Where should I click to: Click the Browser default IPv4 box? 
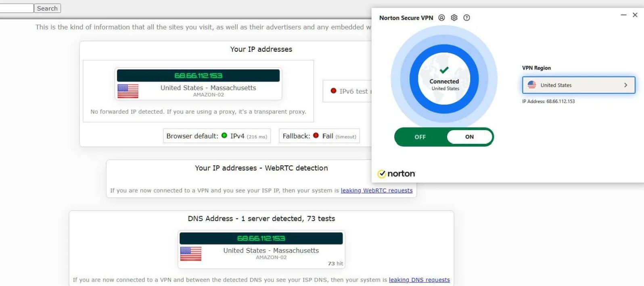click(x=217, y=136)
